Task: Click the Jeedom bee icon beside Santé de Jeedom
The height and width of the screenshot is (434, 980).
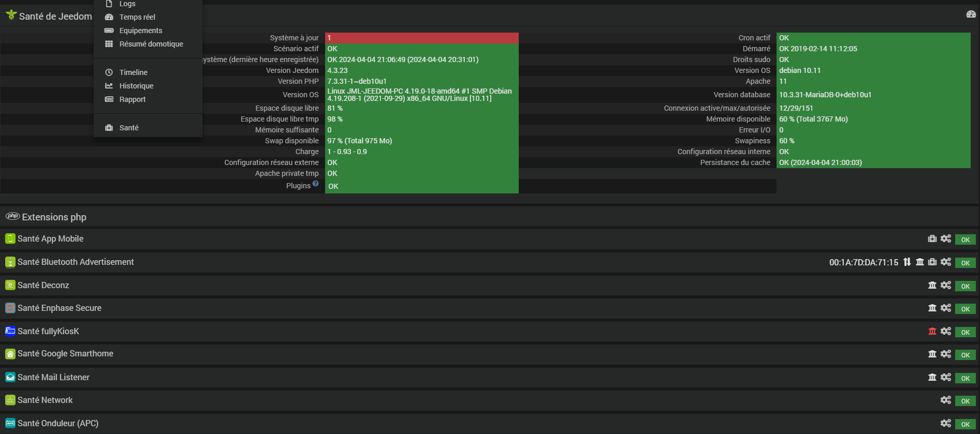Action: coord(11,15)
